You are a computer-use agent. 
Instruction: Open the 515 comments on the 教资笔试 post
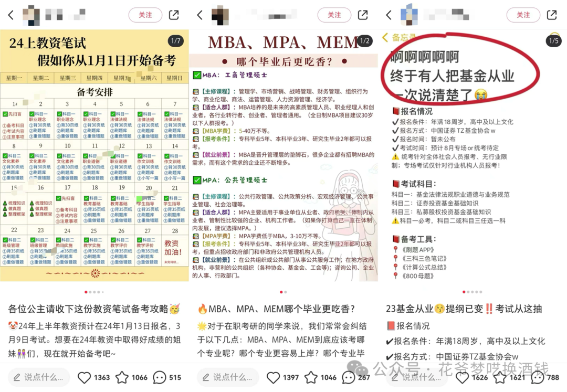click(160, 377)
